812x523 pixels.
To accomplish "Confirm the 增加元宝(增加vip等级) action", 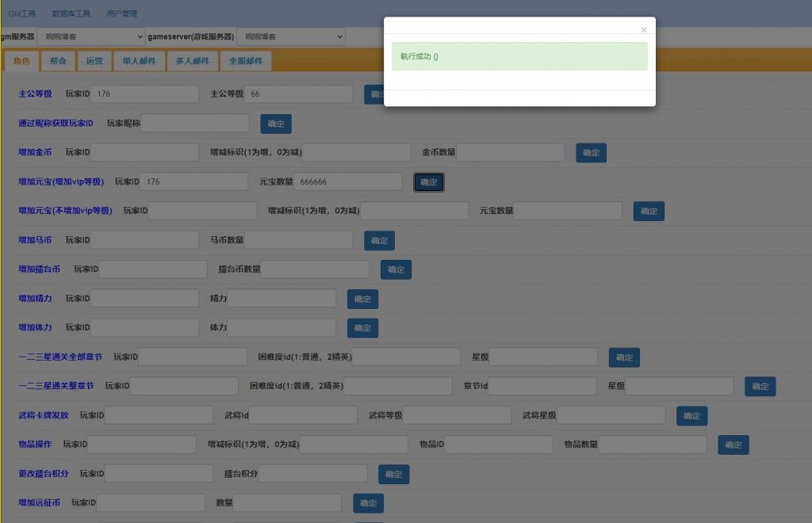I will click(x=428, y=181).
